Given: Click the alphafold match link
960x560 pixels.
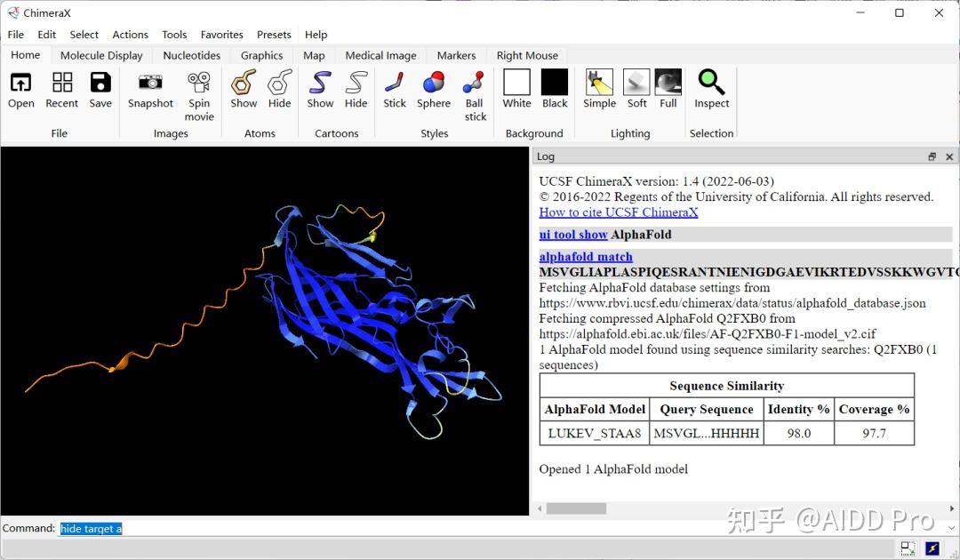Looking at the screenshot, I should pyautogui.click(x=586, y=256).
